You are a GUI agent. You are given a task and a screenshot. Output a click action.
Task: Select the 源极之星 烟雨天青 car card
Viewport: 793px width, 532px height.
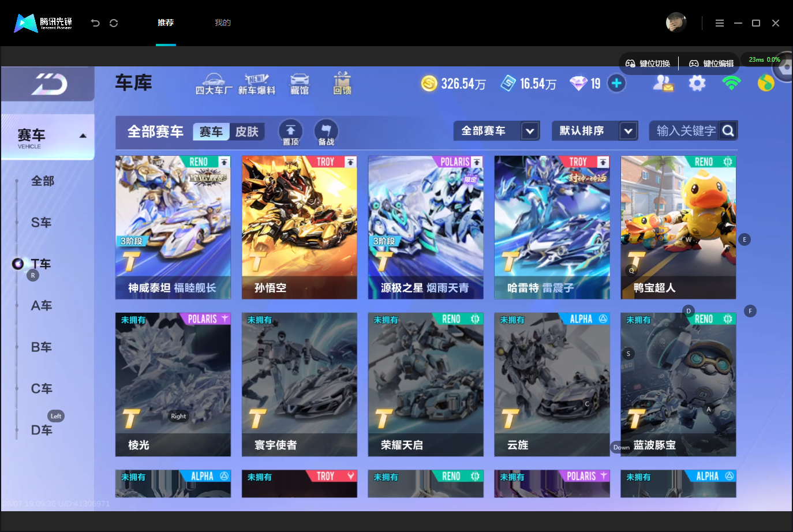[426, 227]
